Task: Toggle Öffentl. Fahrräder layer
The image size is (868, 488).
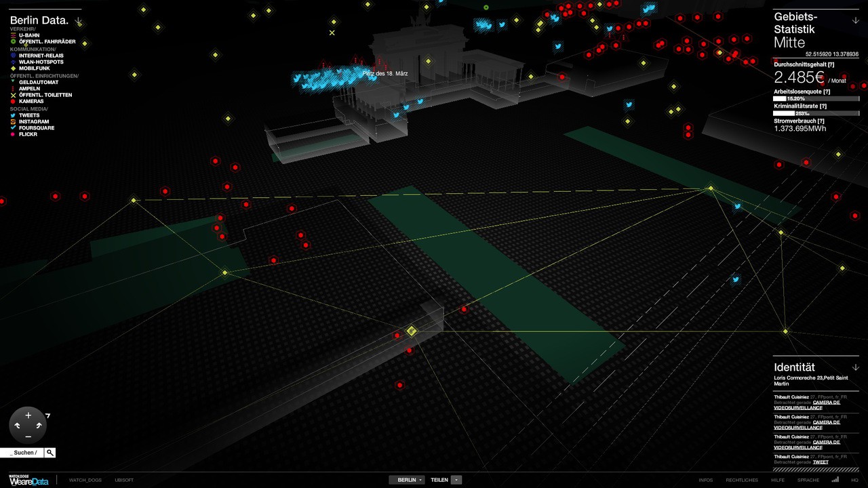Action: 42,42
